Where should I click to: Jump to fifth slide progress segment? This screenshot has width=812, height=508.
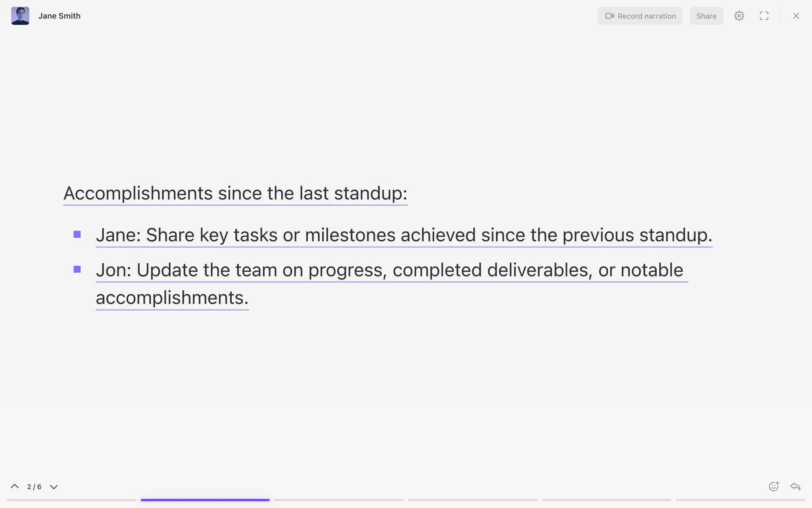coord(606,500)
